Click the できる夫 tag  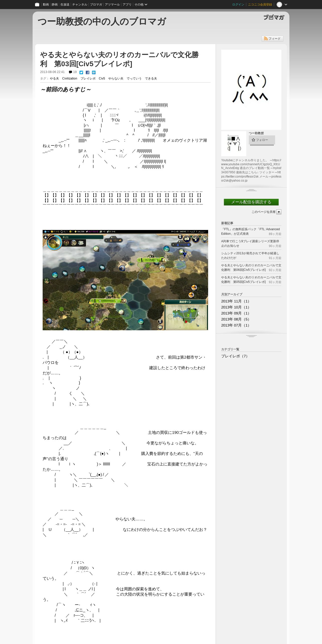click(151, 78)
